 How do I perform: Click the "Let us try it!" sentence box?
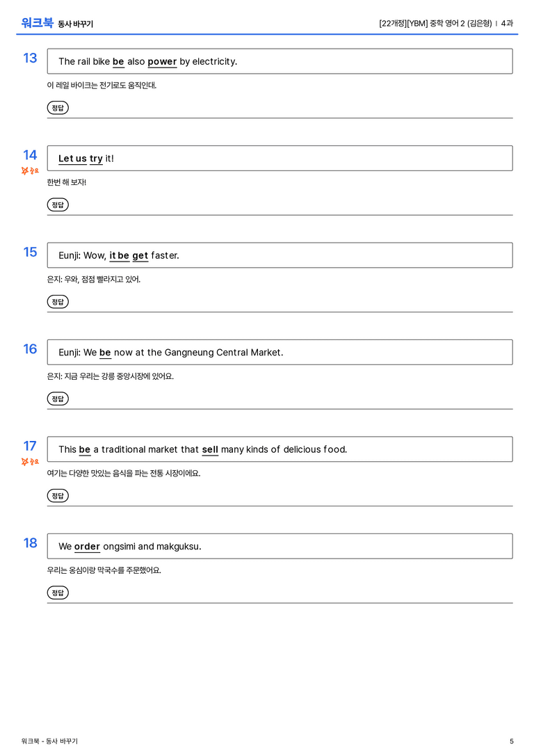pos(280,158)
